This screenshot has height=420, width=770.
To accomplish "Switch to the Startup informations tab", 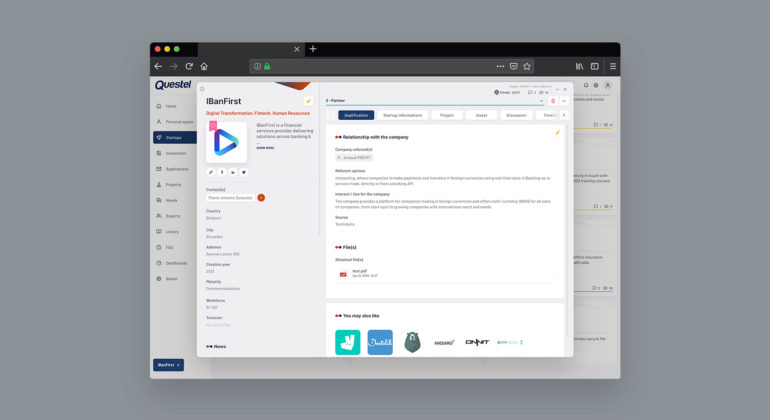I will (x=403, y=115).
